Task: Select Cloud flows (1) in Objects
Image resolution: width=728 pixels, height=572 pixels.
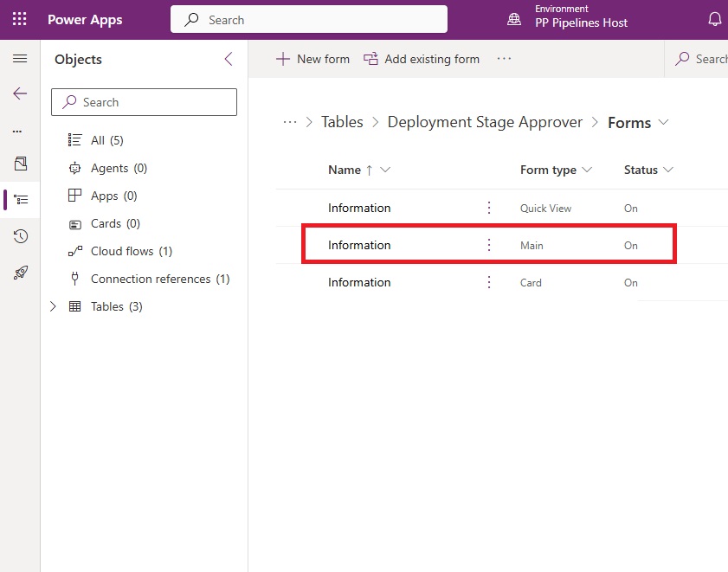Action: 132,251
